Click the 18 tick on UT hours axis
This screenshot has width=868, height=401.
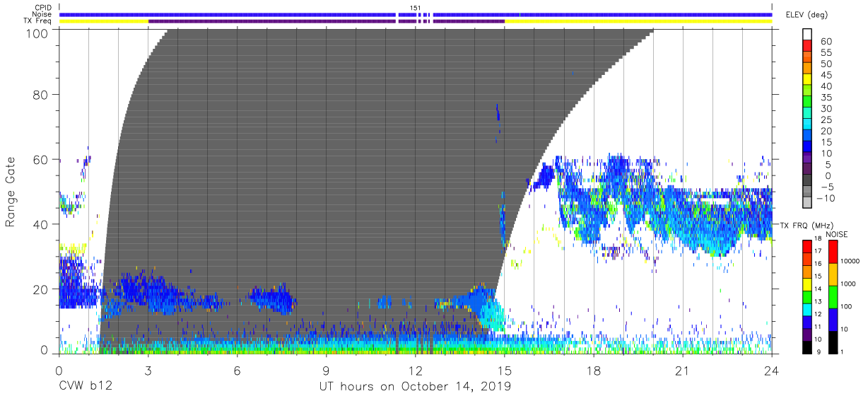(x=594, y=371)
